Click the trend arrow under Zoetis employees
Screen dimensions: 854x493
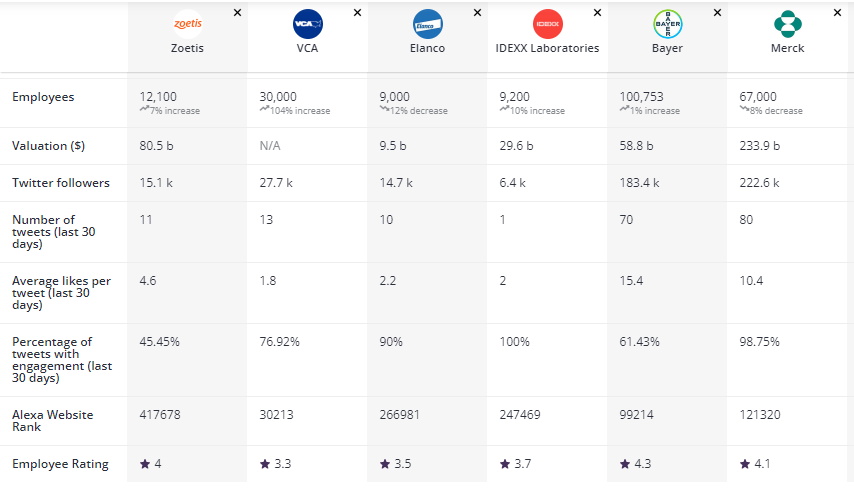point(145,110)
